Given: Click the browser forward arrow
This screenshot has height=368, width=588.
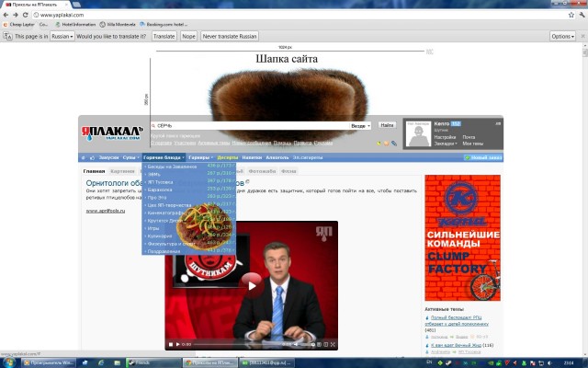Looking at the screenshot, I should tap(16, 15).
